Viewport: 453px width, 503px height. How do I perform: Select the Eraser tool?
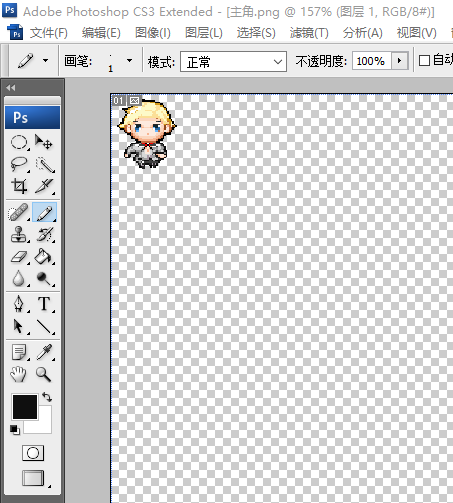19,257
